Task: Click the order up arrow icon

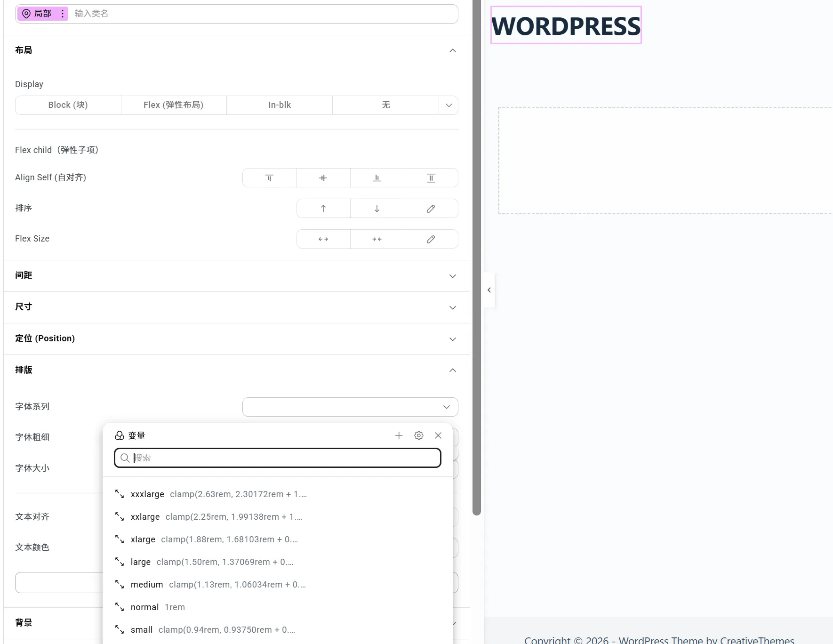Action: click(x=323, y=209)
